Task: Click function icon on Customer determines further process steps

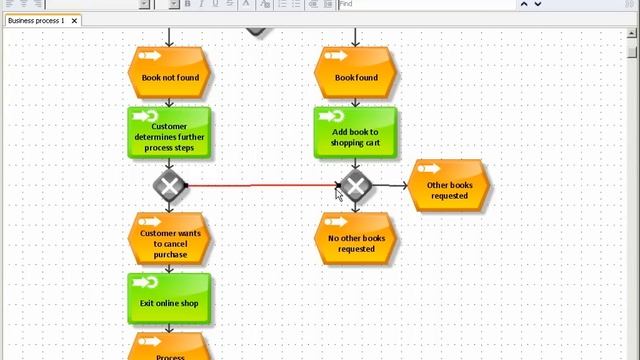Action: [145, 116]
